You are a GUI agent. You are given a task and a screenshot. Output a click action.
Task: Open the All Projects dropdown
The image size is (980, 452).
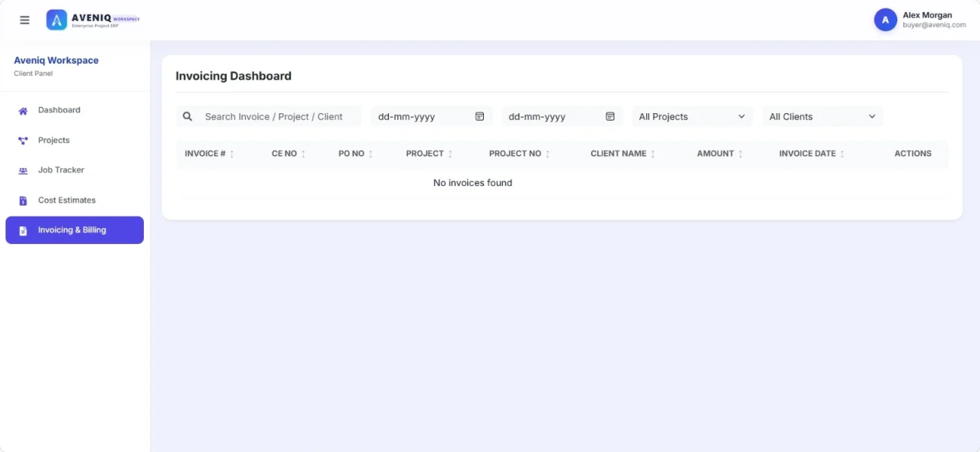(692, 117)
